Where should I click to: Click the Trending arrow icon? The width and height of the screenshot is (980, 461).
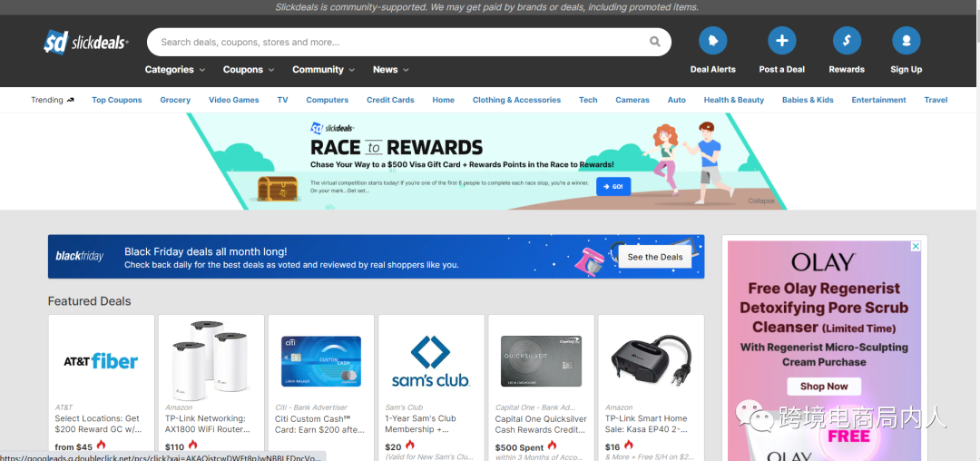point(70,100)
